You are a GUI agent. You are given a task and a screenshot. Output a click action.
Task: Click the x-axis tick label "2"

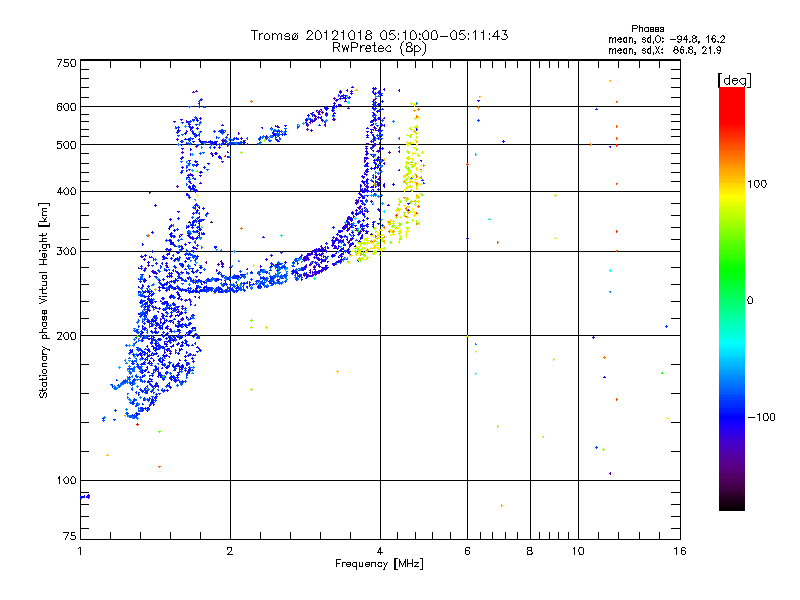pos(230,551)
